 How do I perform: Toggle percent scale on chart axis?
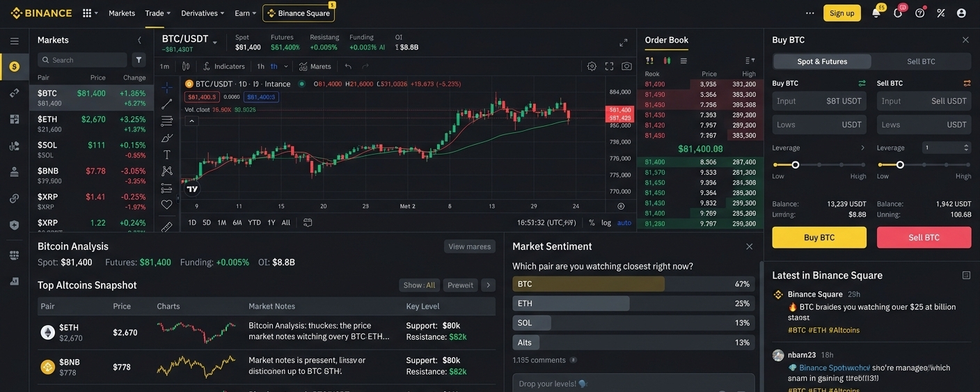pyautogui.click(x=592, y=223)
